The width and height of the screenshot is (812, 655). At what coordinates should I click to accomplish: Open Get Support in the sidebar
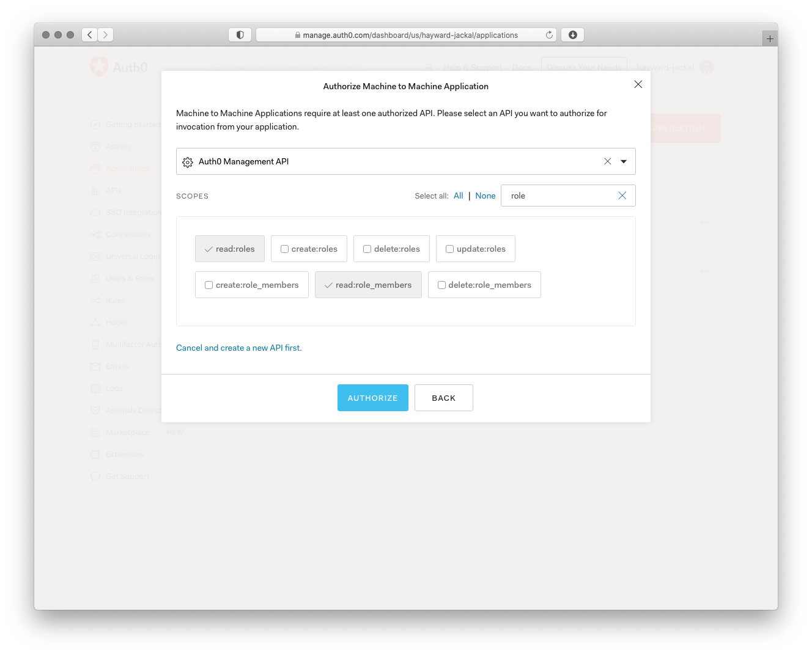click(120, 477)
